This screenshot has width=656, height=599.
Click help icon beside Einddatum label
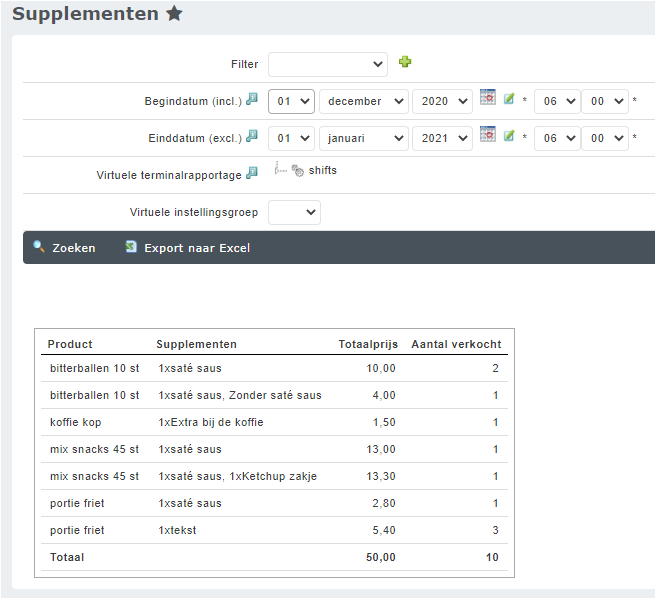[x=252, y=136]
